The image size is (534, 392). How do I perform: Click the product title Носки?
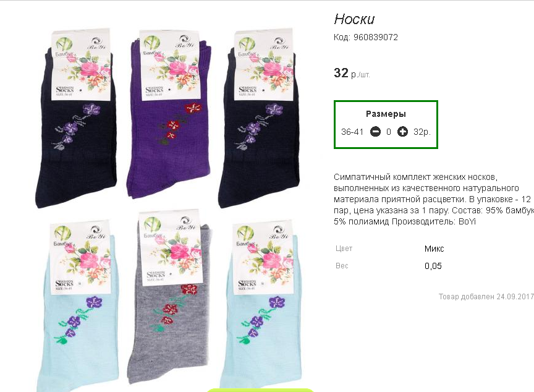click(x=354, y=19)
